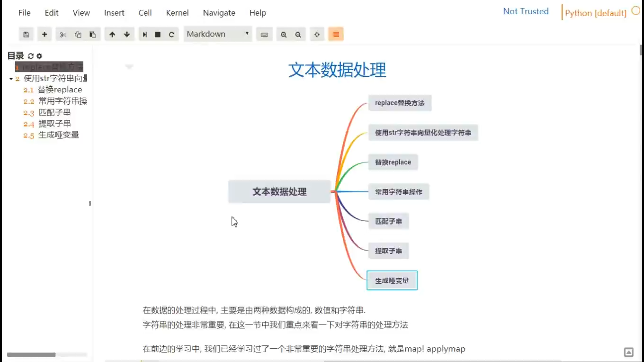Open the File menu
Image resolution: width=644 pixels, height=362 pixels.
pos(25,13)
